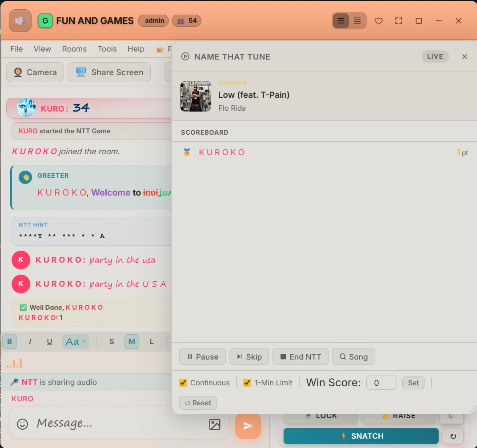Viewport: 477px width, 448px height.
Task: Focus the Win Score input field
Action: (381, 383)
